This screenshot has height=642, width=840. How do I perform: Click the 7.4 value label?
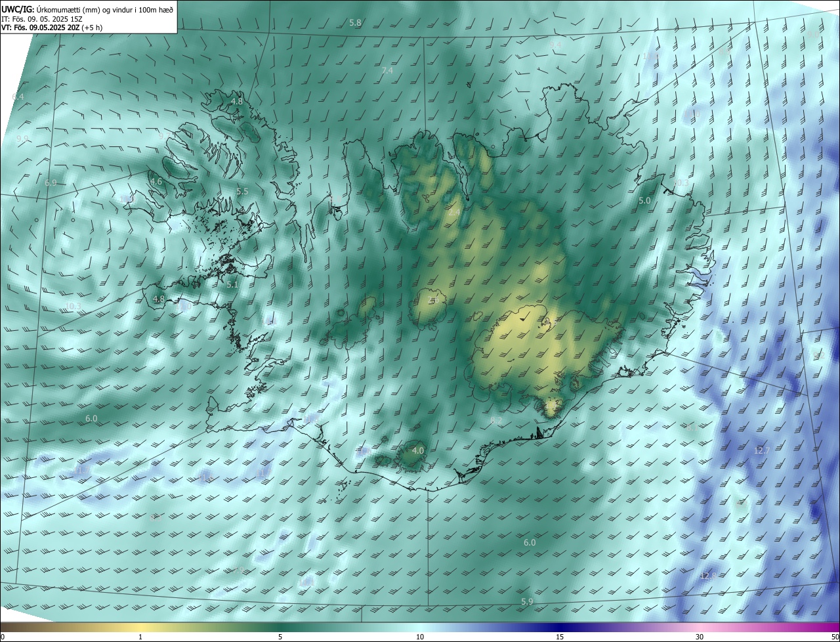pyautogui.click(x=387, y=70)
